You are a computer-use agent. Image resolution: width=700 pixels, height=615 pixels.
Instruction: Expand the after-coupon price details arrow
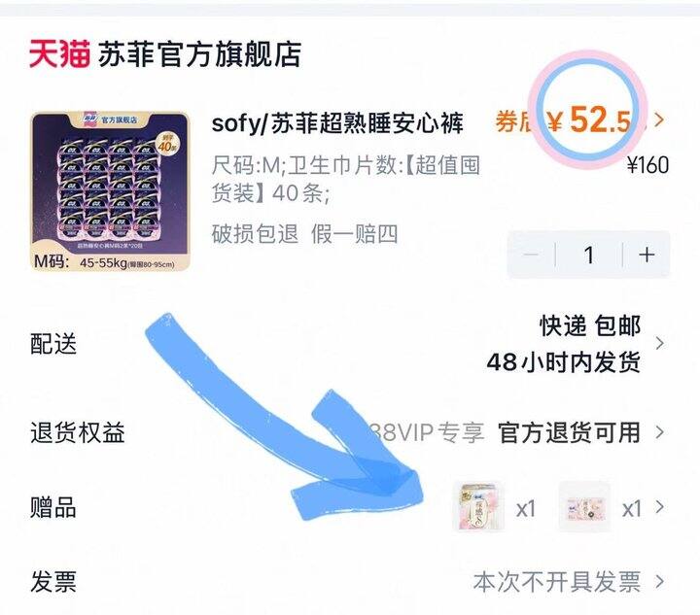point(659,120)
